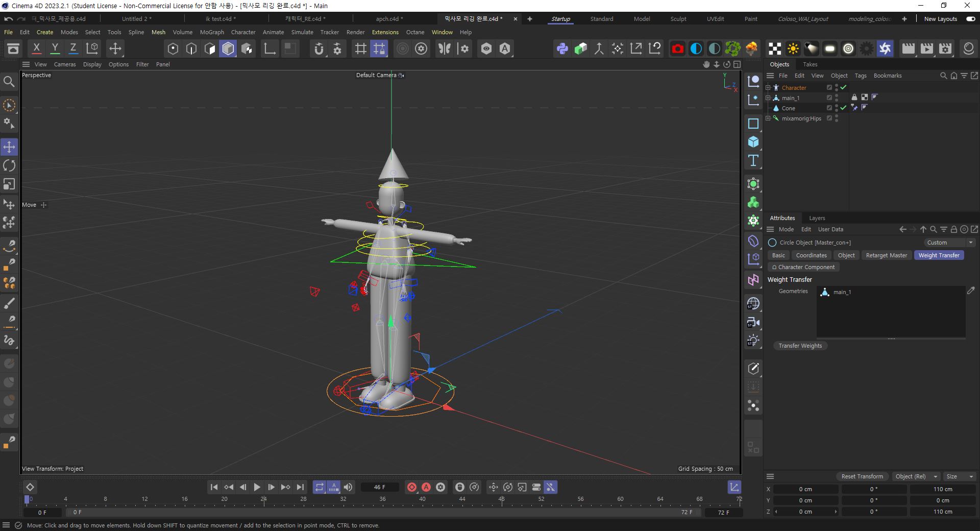Enable Polygons mode in top toolbar
This screenshot has height=531, width=980.
tap(210, 49)
